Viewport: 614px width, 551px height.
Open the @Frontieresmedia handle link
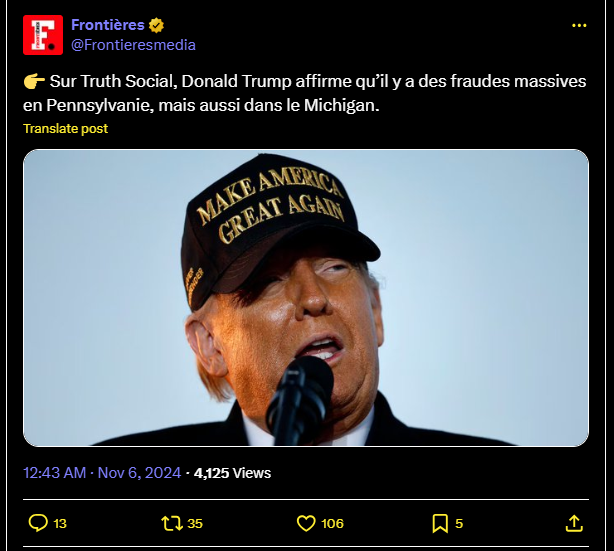pyautogui.click(x=133, y=44)
